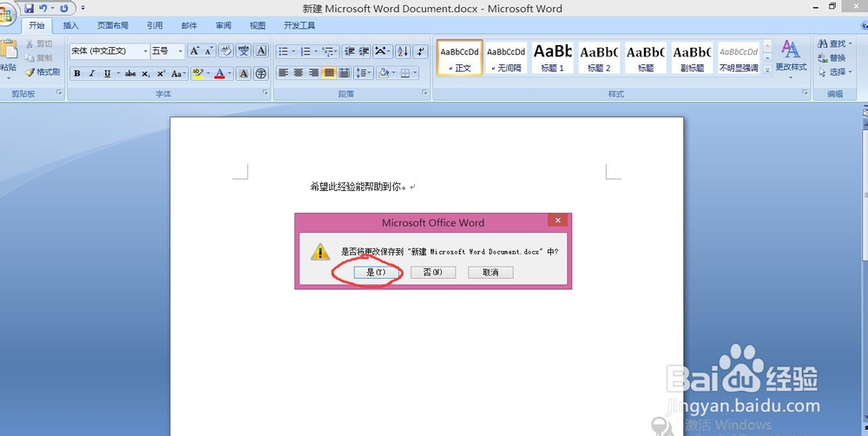868x436 pixels.
Task: Click the Cut (剪切) button
Action: tap(39, 43)
